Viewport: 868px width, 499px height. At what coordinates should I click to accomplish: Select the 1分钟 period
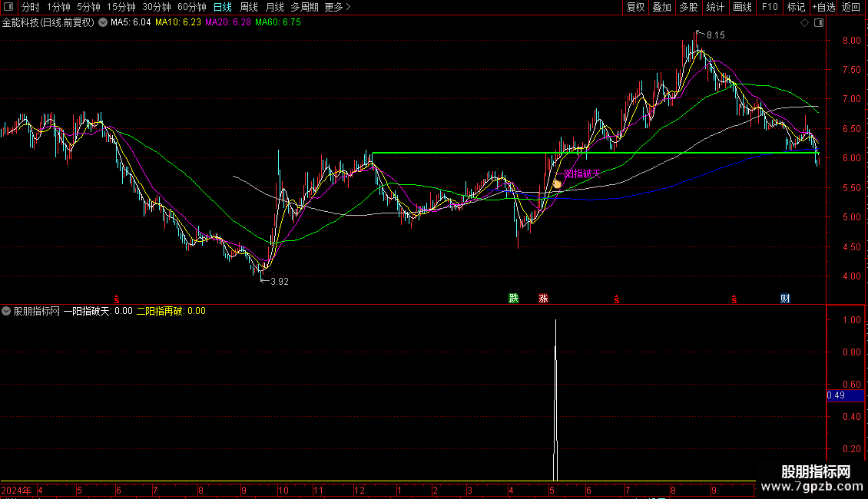(58, 7)
